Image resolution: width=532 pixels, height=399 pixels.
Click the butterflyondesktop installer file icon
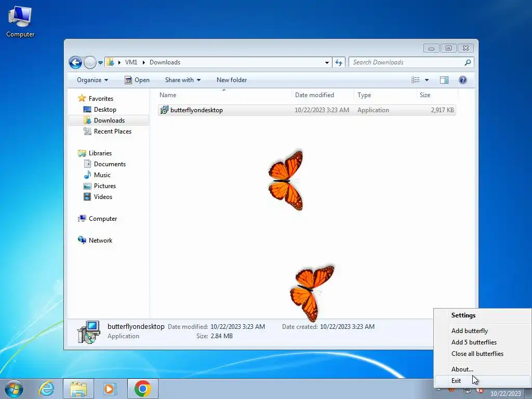(164, 110)
